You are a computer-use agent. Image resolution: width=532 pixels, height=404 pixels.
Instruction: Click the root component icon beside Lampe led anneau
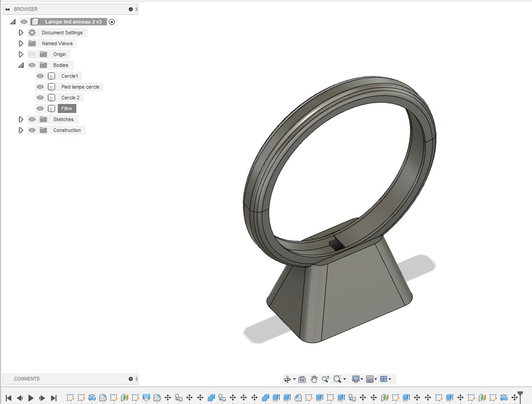point(35,22)
